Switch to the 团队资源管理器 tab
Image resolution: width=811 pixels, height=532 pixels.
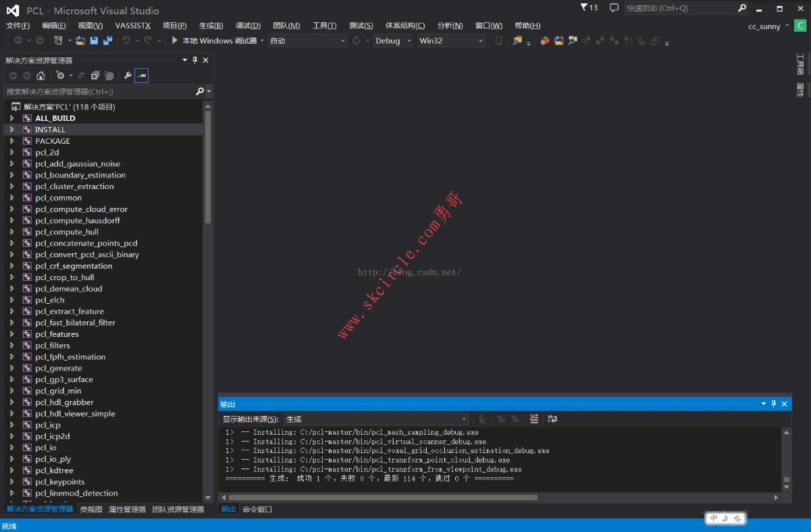pyautogui.click(x=178, y=510)
